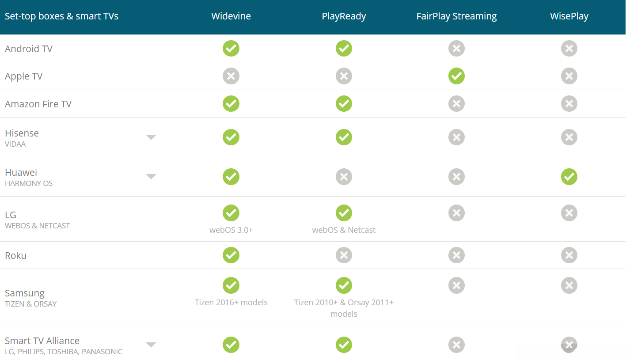The width and height of the screenshot is (626, 364).
Task: Click the WisePlay column header
Action: (569, 16)
